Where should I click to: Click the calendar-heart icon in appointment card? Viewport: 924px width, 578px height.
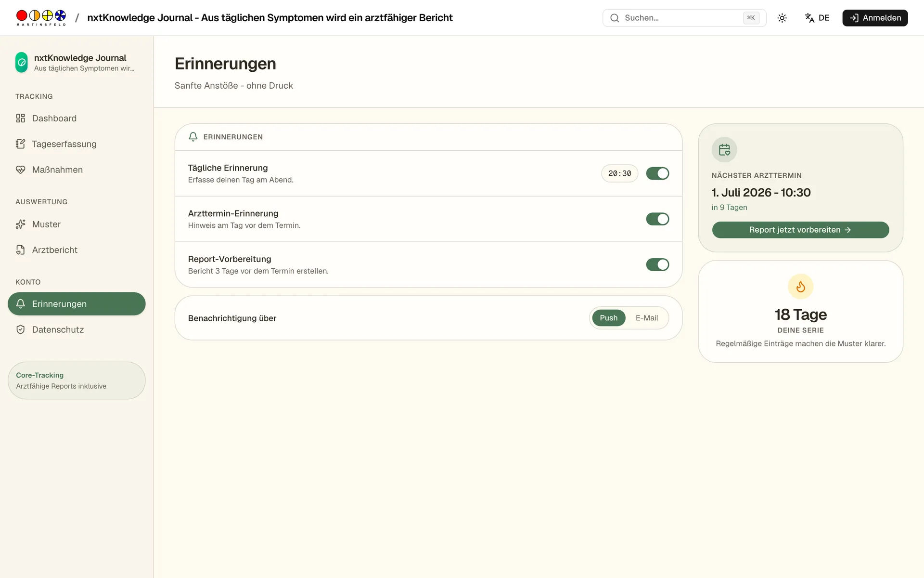pyautogui.click(x=724, y=150)
